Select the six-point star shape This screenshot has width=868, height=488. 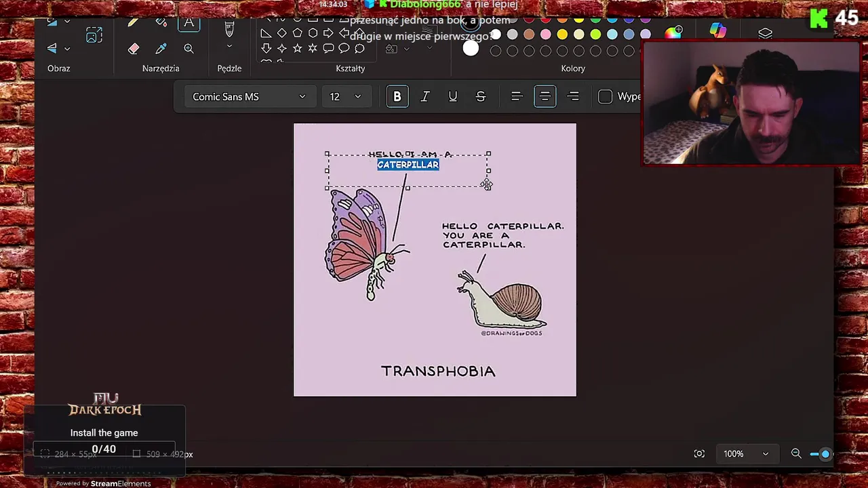[x=313, y=48]
